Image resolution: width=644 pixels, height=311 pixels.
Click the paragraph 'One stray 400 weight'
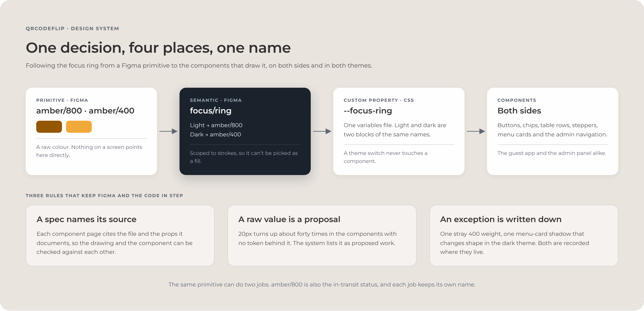tap(514, 243)
